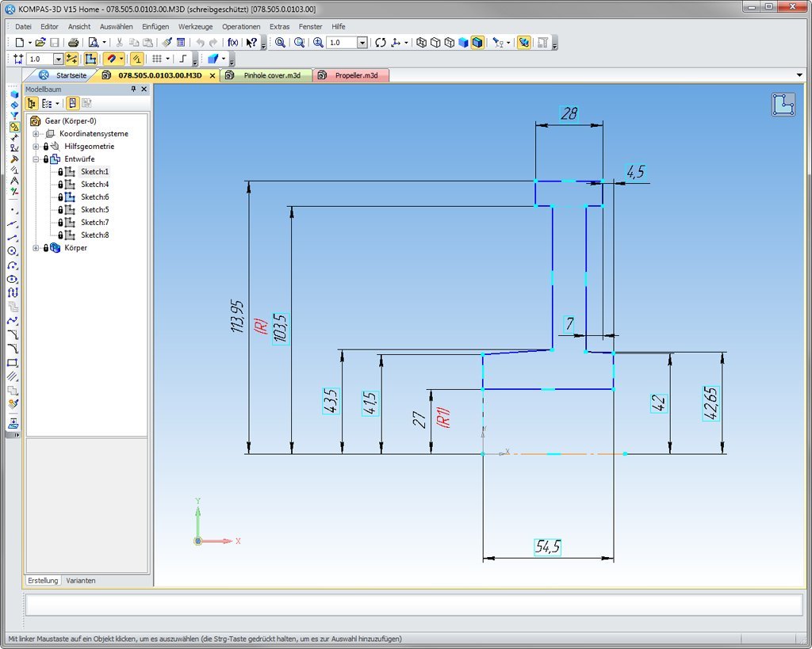Viewport: 812px width, 649px height.
Task: Select Sketch:8 in the model tree
Action: 95,235
